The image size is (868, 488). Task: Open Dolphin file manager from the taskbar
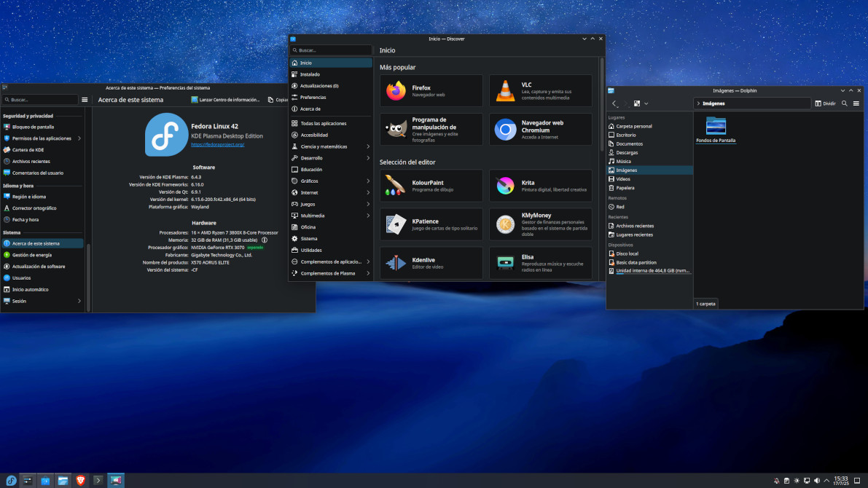[x=63, y=480]
